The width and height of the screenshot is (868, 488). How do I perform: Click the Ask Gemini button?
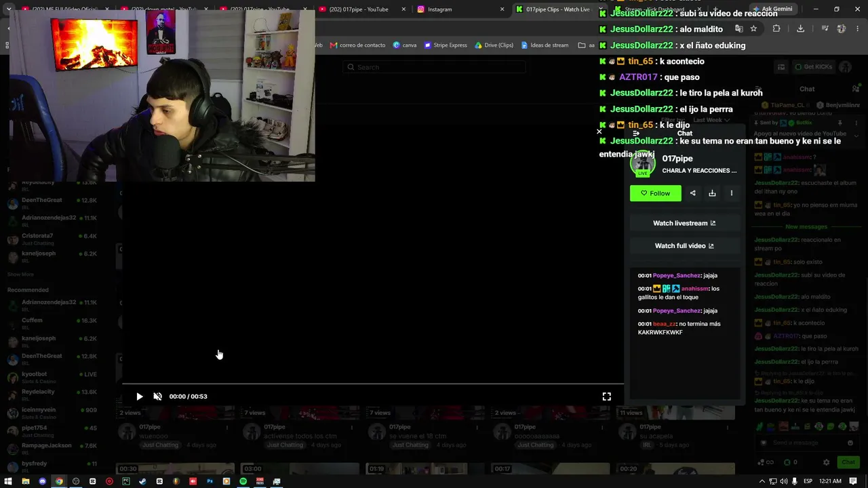(772, 9)
